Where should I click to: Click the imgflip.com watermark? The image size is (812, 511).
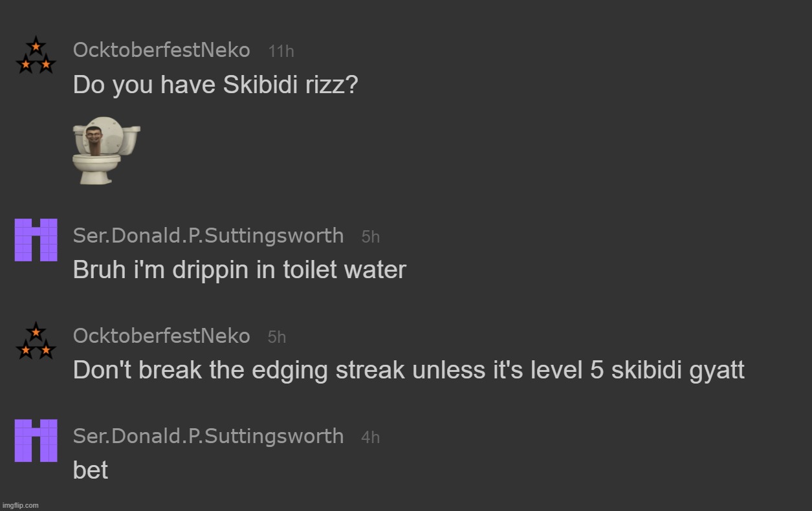click(21, 505)
